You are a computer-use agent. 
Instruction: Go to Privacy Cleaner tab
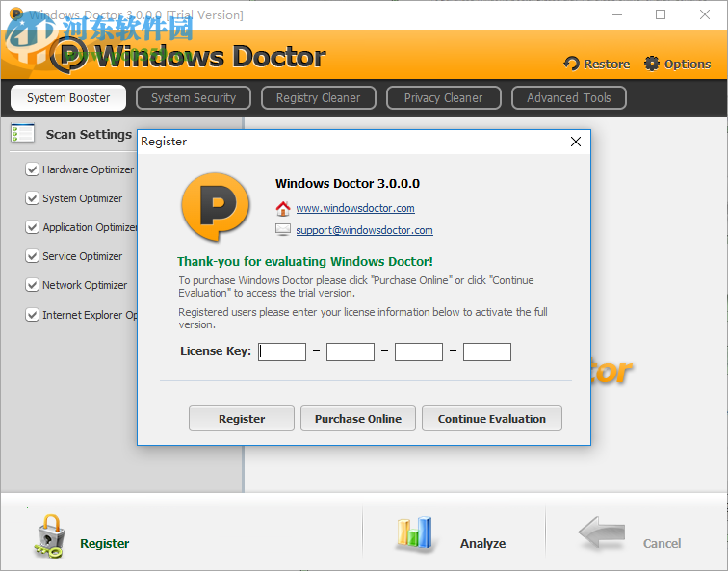coord(443,98)
